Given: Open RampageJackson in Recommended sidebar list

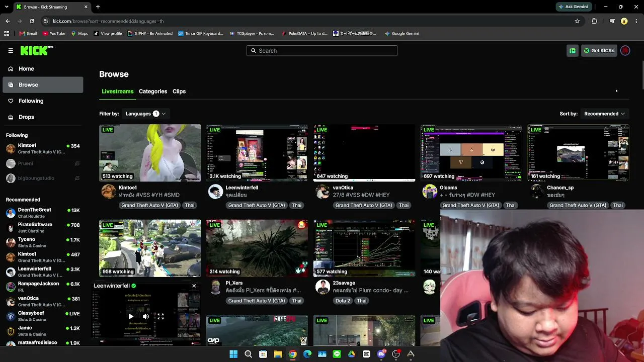Looking at the screenshot, I should point(43,287).
